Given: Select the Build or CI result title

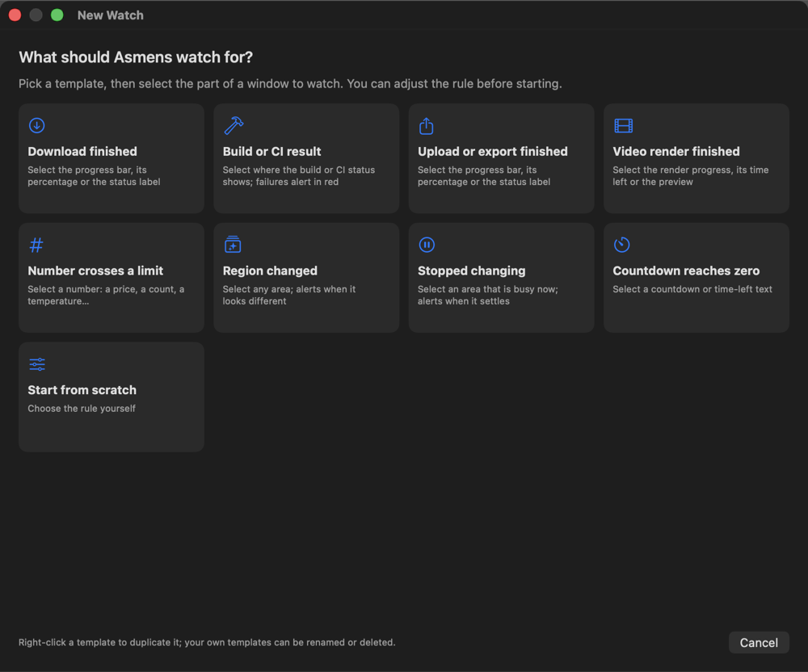Looking at the screenshot, I should click(x=271, y=151).
